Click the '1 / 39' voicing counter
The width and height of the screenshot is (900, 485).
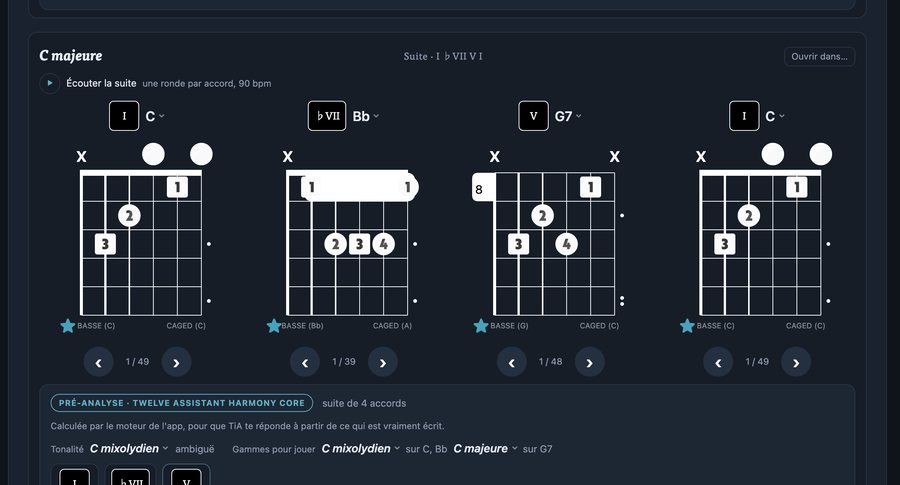(x=344, y=362)
